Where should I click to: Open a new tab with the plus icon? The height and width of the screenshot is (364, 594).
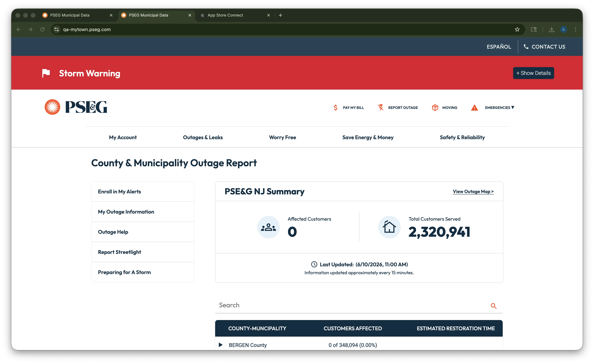(280, 15)
